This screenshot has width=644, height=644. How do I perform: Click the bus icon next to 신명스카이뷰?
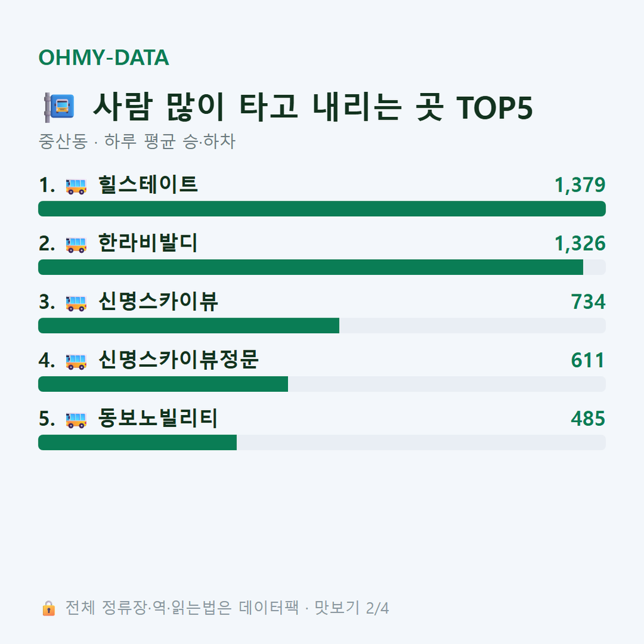(x=76, y=303)
